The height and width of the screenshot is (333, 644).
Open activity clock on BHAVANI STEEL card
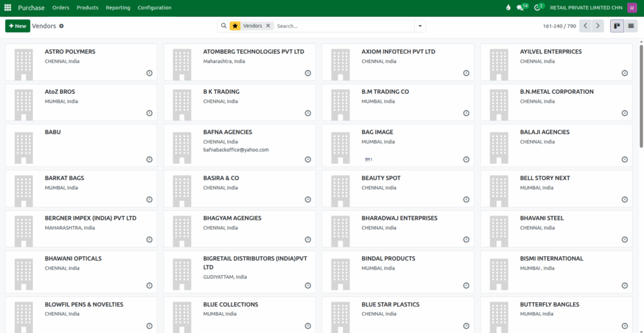(625, 240)
